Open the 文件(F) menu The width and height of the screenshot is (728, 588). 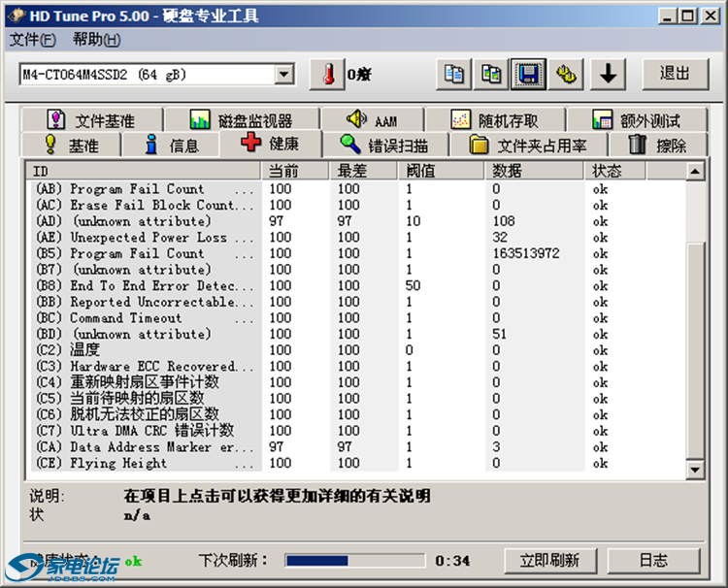coord(33,40)
